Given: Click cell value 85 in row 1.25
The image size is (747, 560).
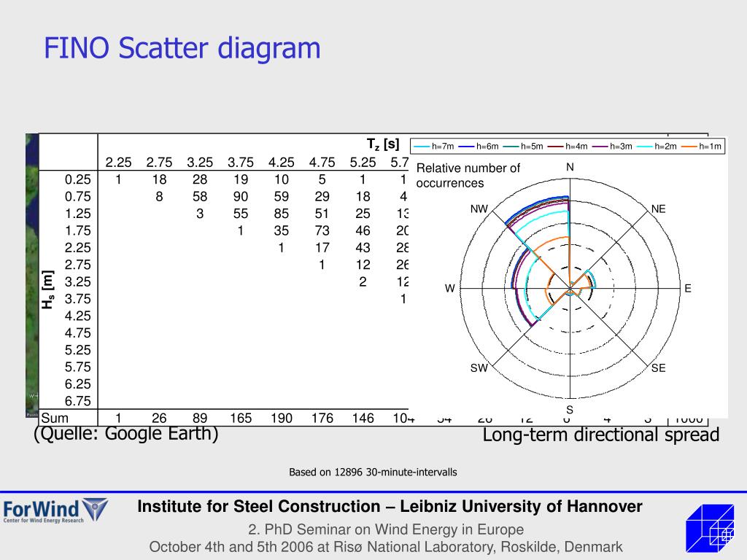Looking at the screenshot, I should click(281, 214).
